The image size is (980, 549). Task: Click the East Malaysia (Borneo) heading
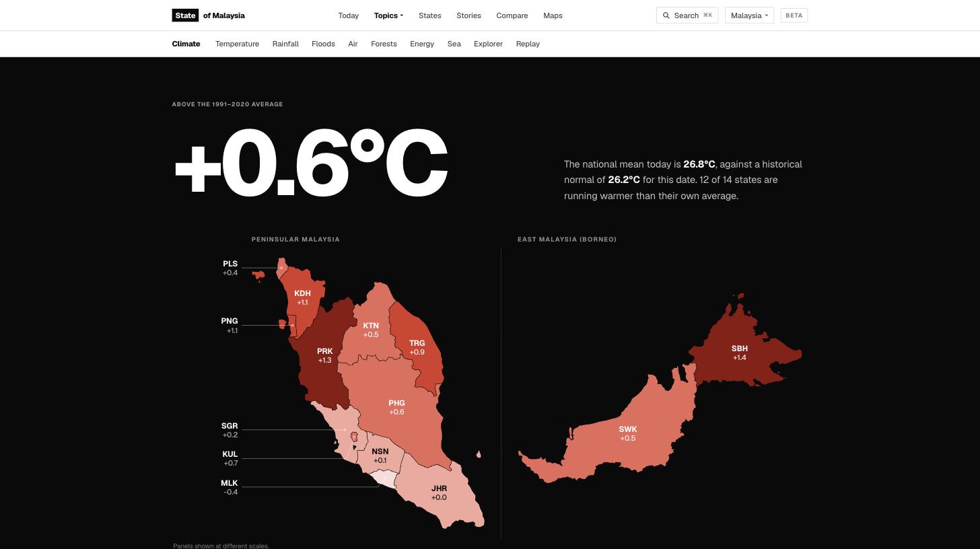click(567, 240)
